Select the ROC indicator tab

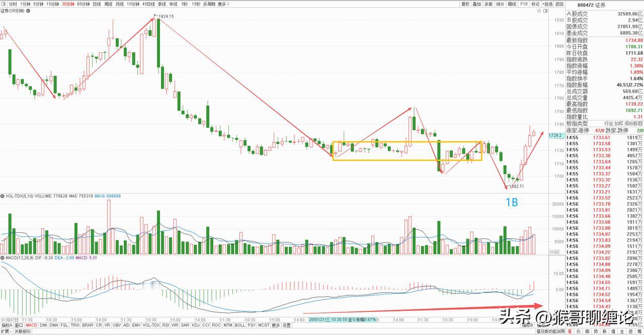[216, 325]
